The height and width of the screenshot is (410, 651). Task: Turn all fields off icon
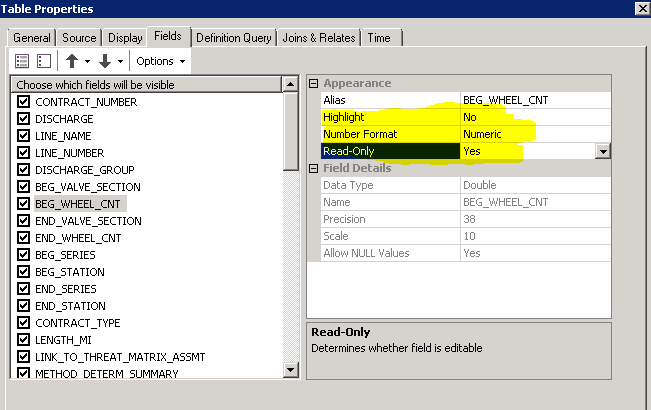coord(44,61)
